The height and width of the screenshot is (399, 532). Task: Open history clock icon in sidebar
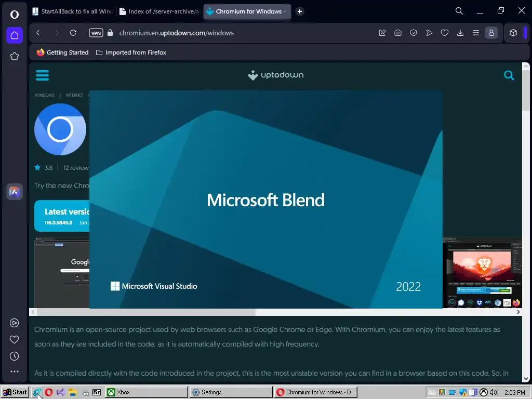click(x=14, y=356)
